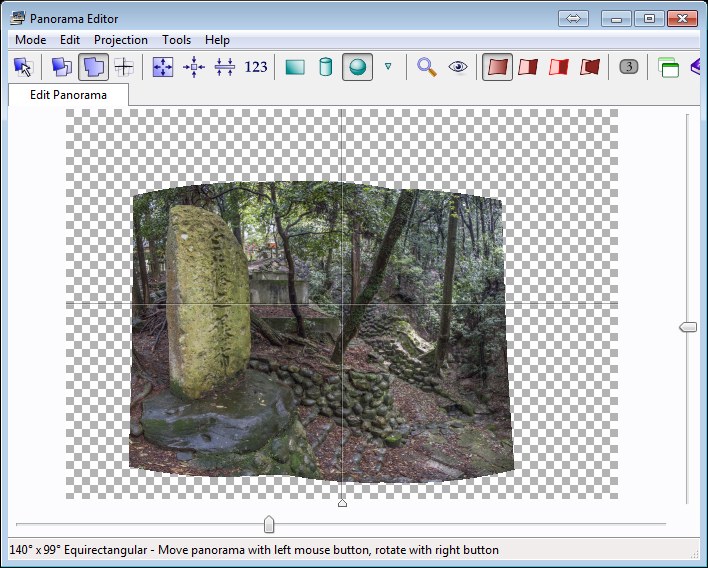Click the fit panorama icon with four arrows
The width and height of the screenshot is (708, 568).
(163, 67)
